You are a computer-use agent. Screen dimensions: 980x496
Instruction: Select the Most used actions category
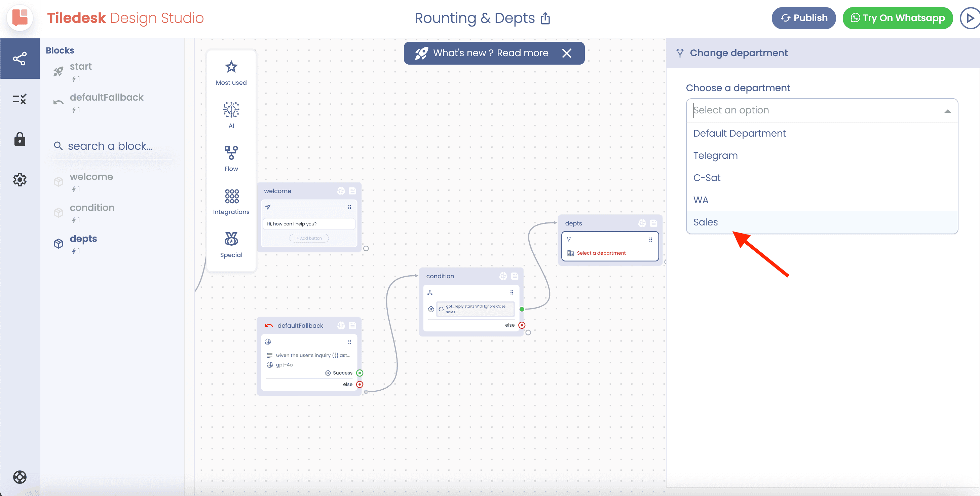coord(231,73)
